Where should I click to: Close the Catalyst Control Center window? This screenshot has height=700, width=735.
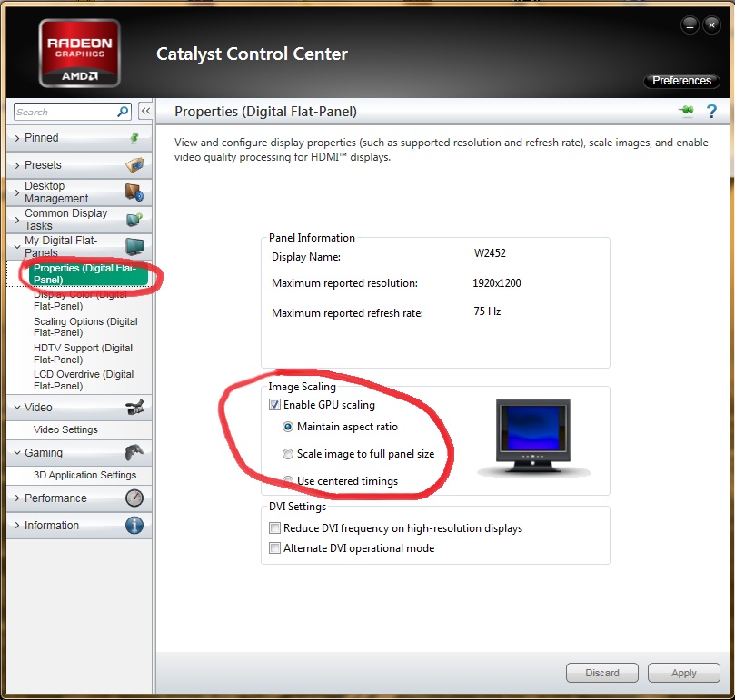click(x=711, y=25)
